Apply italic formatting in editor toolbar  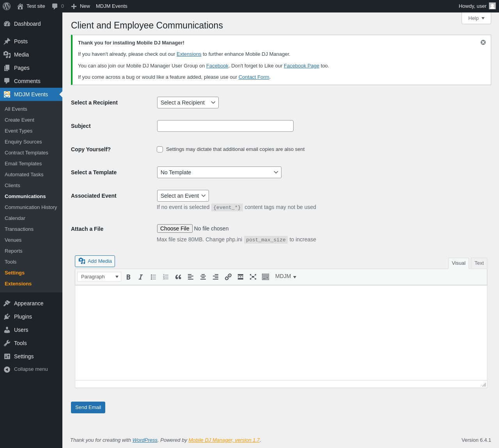[141, 277]
